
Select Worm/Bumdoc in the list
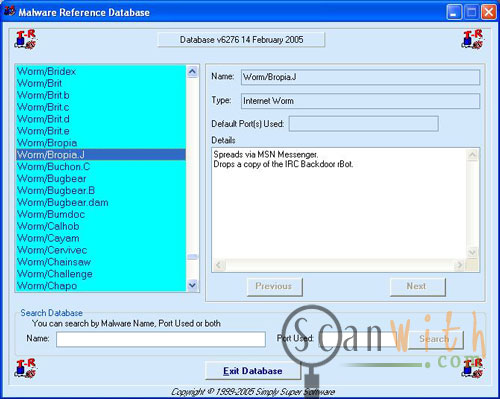(101, 214)
